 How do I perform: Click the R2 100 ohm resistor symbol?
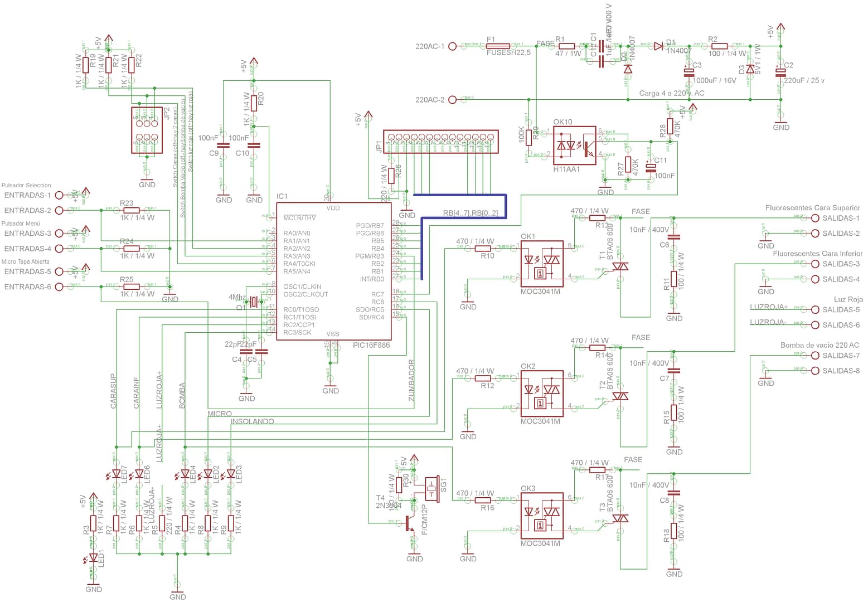tap(719, 46)
